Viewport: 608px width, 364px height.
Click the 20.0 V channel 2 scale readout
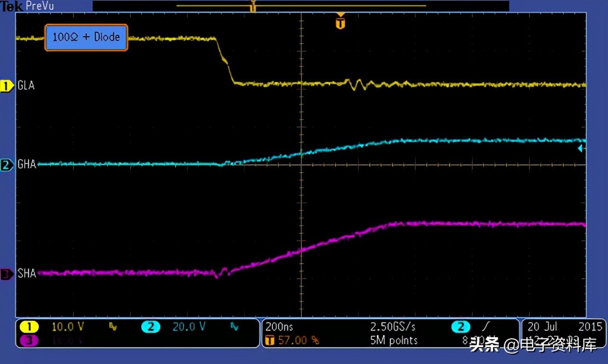pos(189,327)
